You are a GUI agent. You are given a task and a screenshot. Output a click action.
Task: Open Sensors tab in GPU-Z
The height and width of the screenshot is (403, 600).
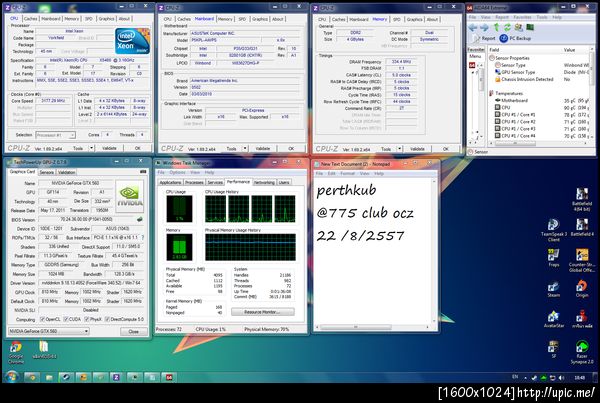pyautogui.click(x=47, y=173)
